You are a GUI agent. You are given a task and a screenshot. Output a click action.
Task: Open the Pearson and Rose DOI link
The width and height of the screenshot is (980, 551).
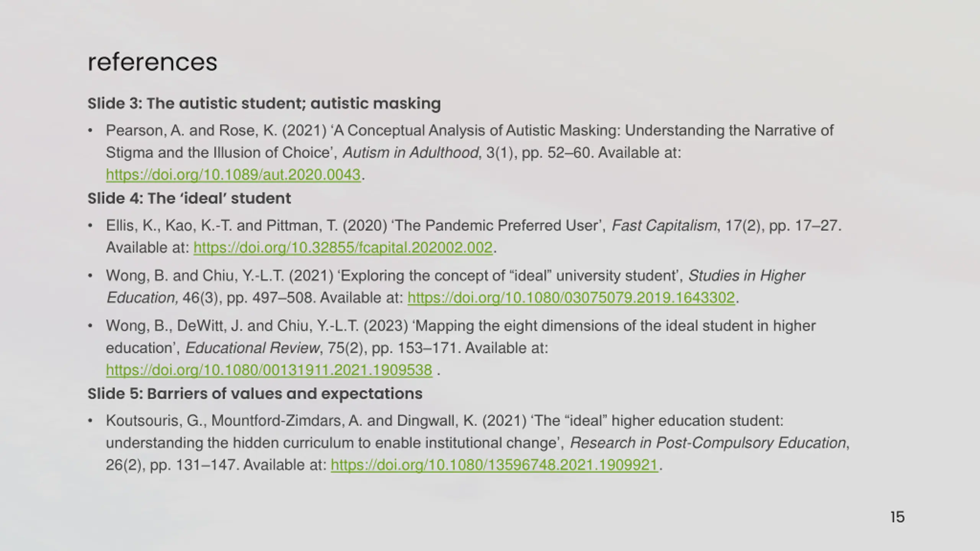[233, 175]
